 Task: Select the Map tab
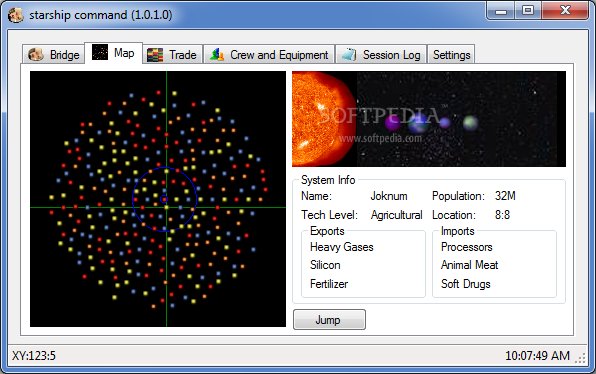(x=113, y=53)
